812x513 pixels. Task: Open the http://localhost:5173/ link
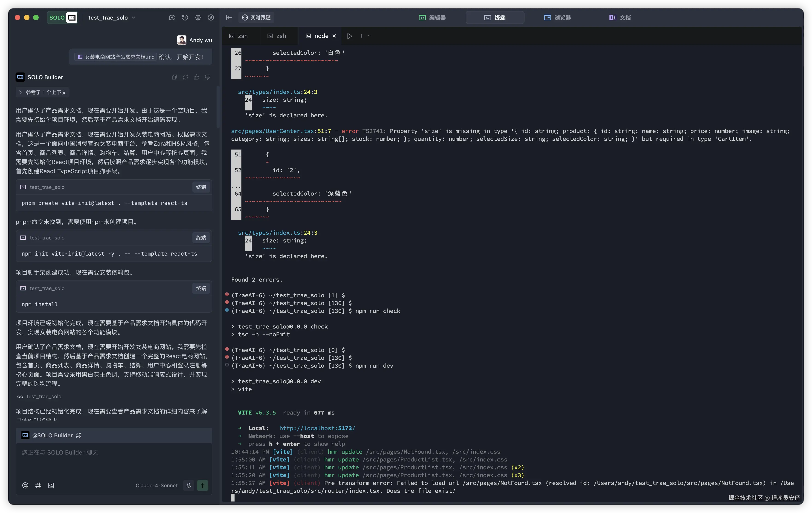[317, 428]
